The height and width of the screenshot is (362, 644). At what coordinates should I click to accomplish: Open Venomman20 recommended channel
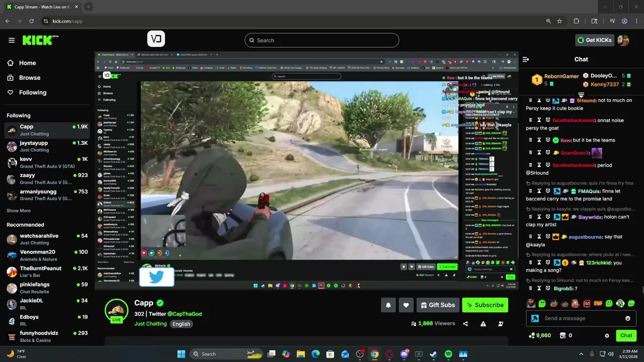tap(47, 255)
